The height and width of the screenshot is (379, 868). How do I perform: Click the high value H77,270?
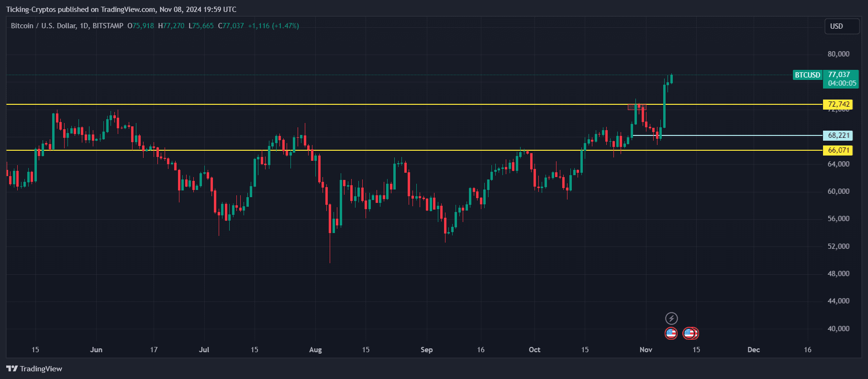point(171,26)
